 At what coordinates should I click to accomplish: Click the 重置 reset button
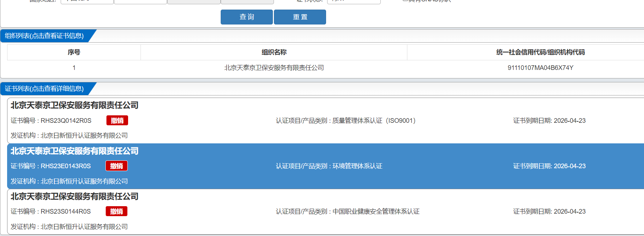[300, 17]
